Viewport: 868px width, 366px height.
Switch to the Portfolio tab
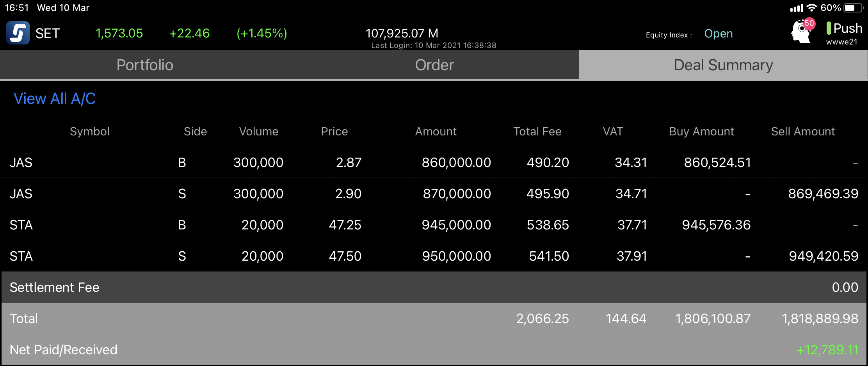pos(145,65)
